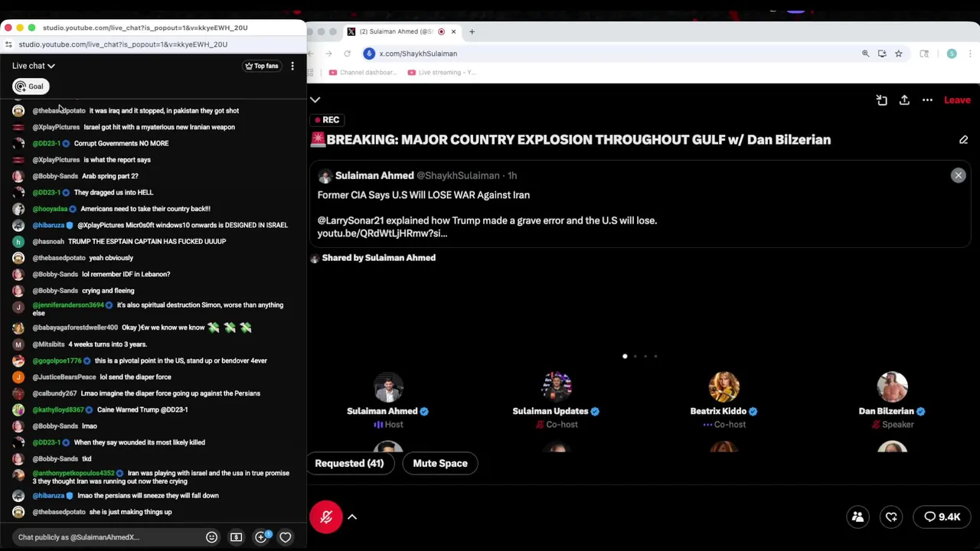Image resolution: width=980 pixels, height=551 pixels.
Task: Open a new browser tab
Action: coord(472,31)
